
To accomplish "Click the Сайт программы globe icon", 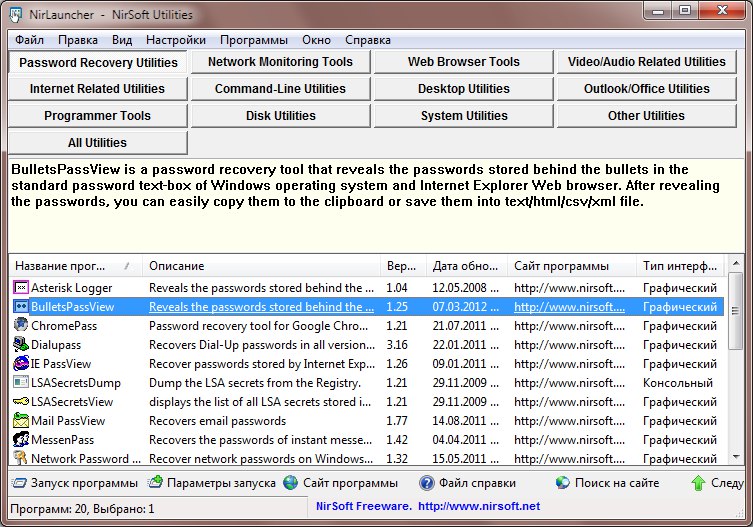I will click(291, 483).
